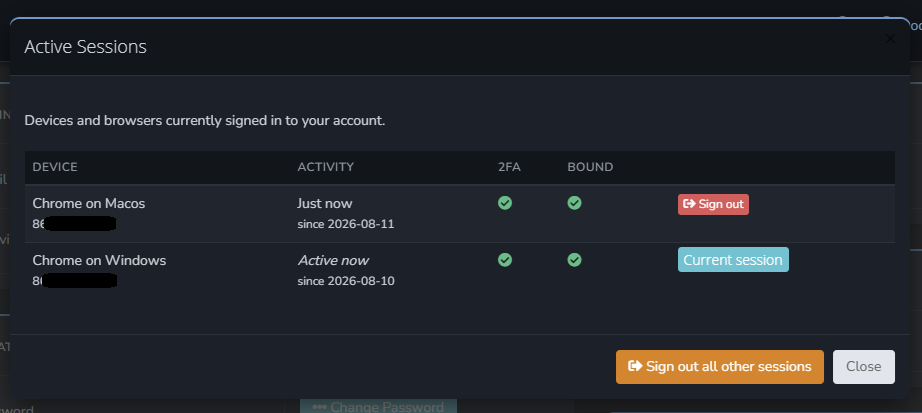Click the 'Active now' activity status
The width and height of the screenshot is (922, 413).
(333, 259)
